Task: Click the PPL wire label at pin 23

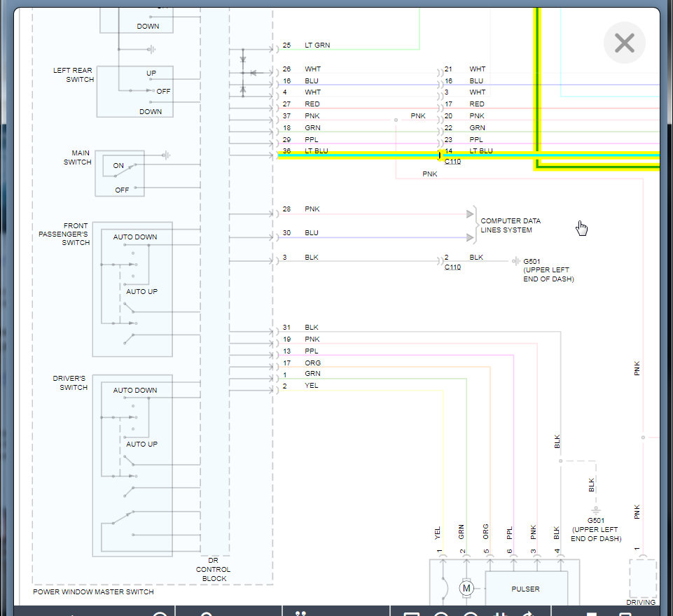Action: [476, 139]
